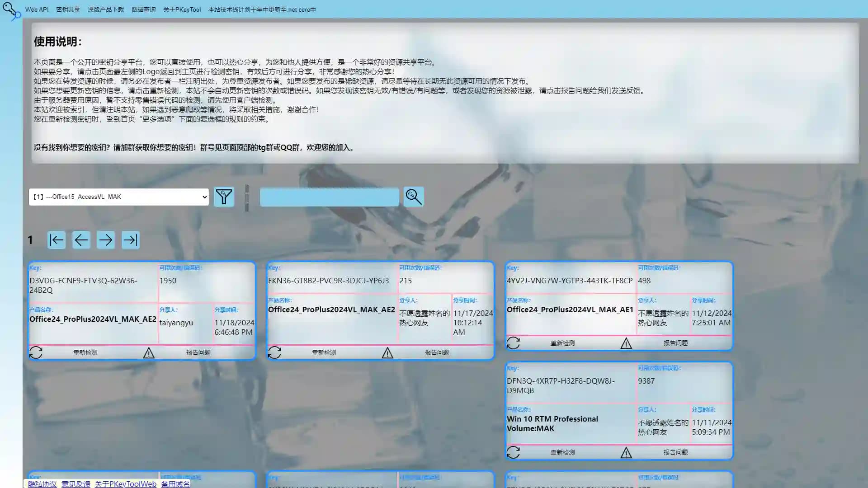The image size is (868, 488).
Task: Go to the previous page of keys
Action: pyautogui.click(x=81, y=240)
